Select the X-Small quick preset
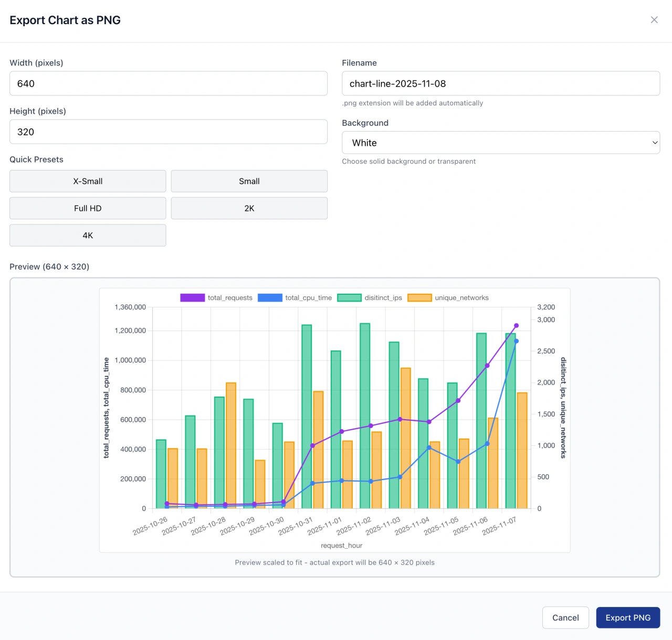Image resolution: width=672 pixels, height=640 pixels. coord(87,181)
